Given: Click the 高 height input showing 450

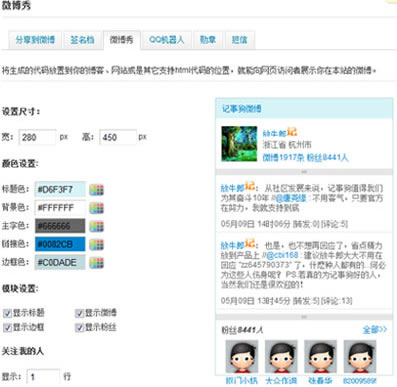Looking at the screenshot, I should coord(118,137).
